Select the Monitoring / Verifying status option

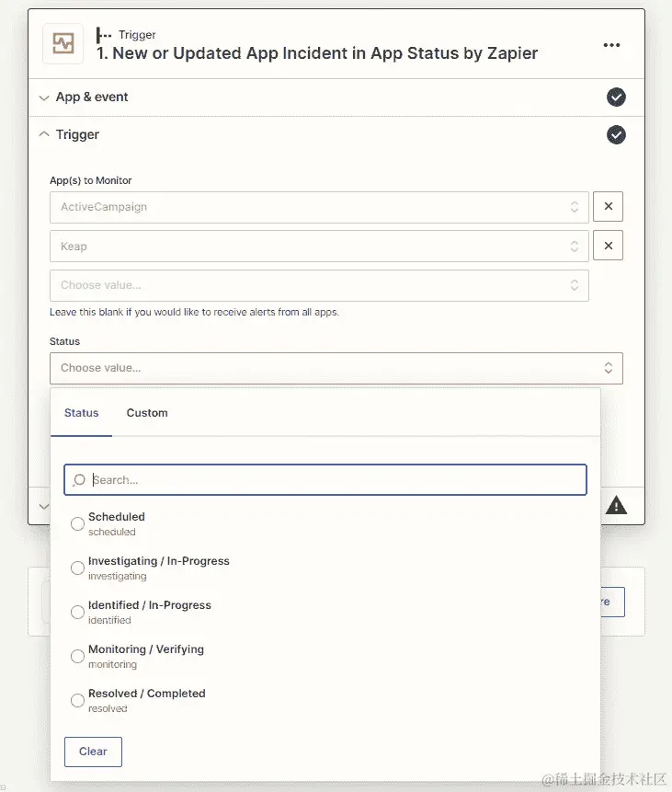pyautogui.click(x=77, y=655)
